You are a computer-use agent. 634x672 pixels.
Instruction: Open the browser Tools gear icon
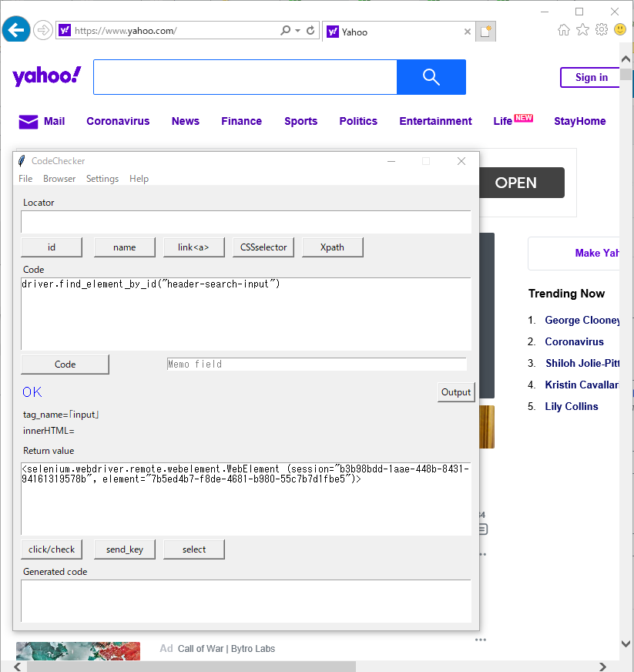tap(602, 29)
